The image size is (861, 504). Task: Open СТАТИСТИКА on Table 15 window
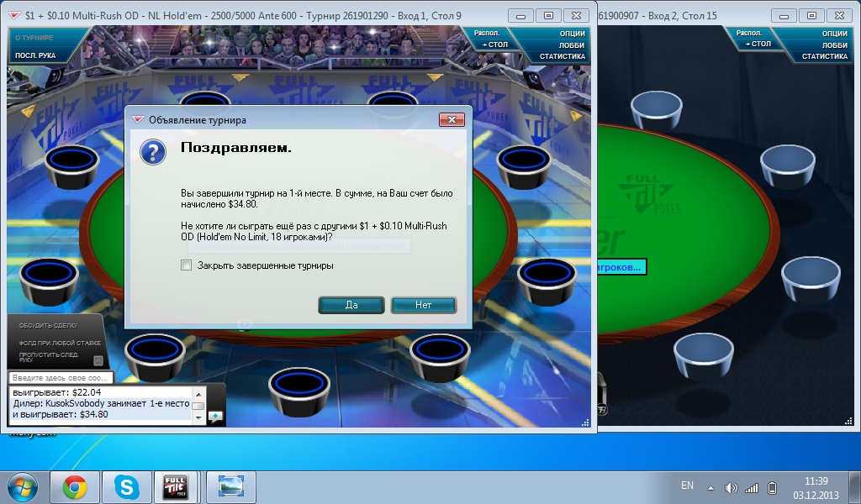(x=825, y=56)
